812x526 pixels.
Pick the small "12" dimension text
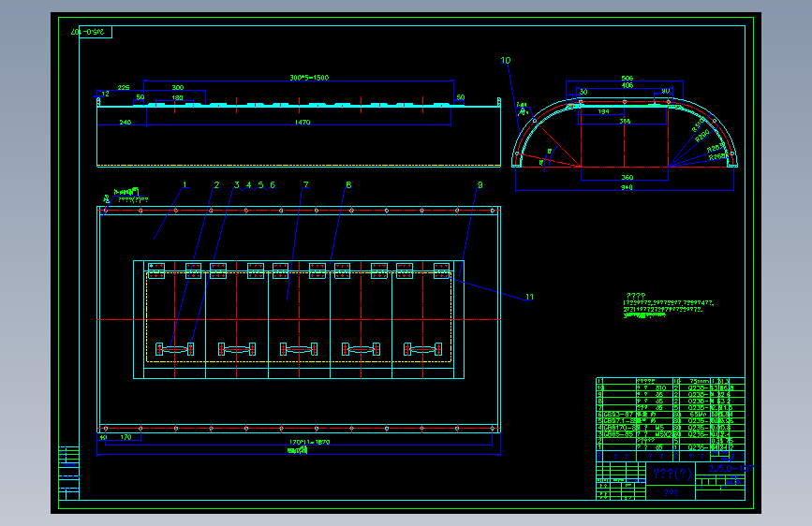click(105, 94)
